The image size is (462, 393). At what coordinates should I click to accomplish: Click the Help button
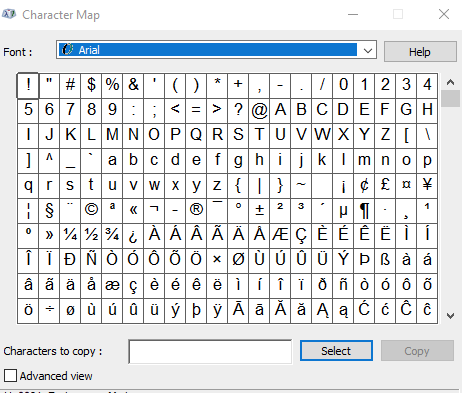point(420,52)
